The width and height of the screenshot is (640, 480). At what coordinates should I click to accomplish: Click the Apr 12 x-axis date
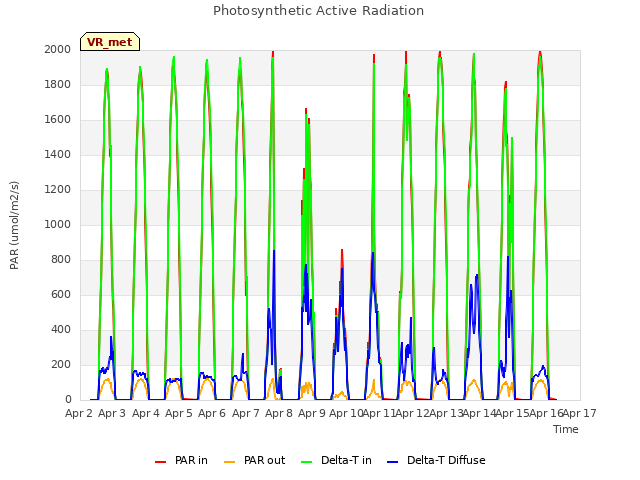pyautogui.click(x=413, y=413)
